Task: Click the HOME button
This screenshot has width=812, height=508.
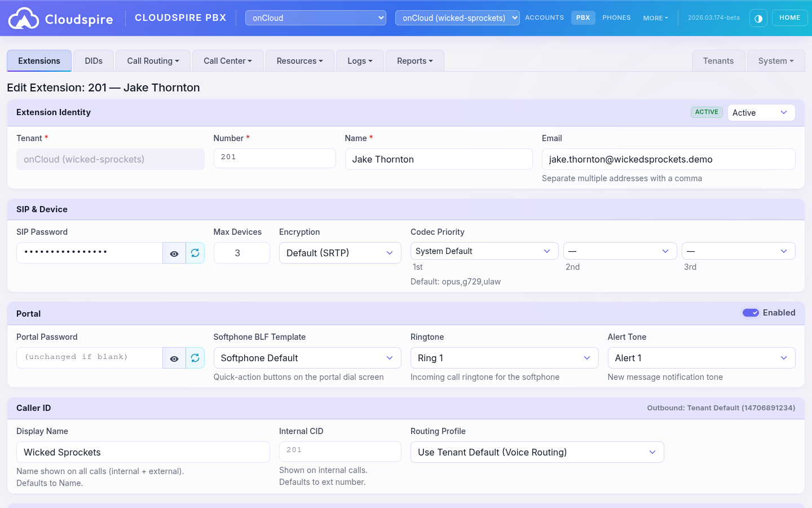Action: [x=789, y=17]
